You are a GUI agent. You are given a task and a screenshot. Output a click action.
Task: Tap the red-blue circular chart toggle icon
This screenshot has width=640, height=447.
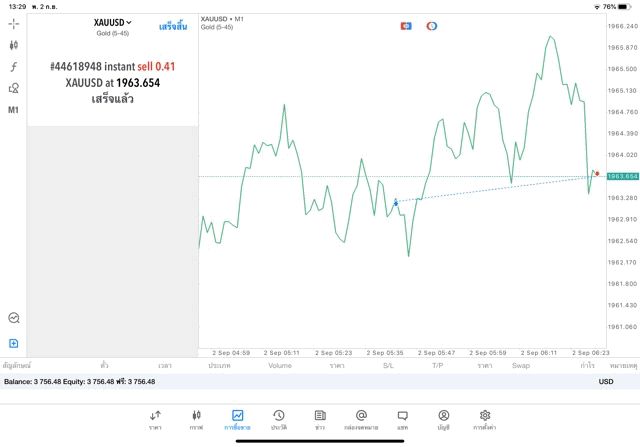tap(431, 25)
